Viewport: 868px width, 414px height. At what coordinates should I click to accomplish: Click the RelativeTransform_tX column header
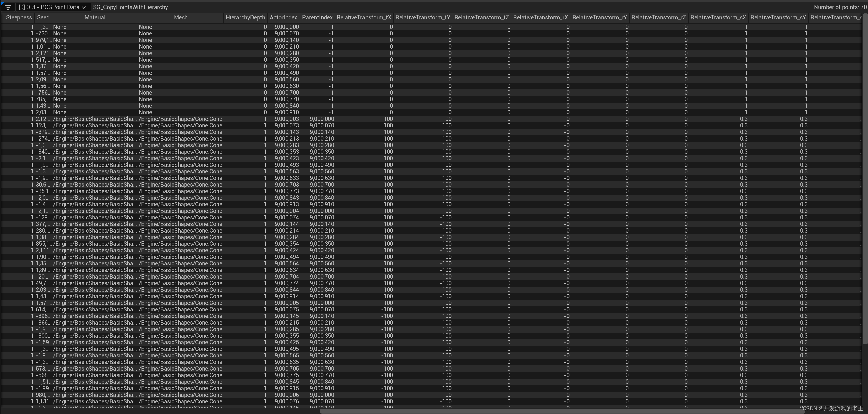[x=364, y=17]
